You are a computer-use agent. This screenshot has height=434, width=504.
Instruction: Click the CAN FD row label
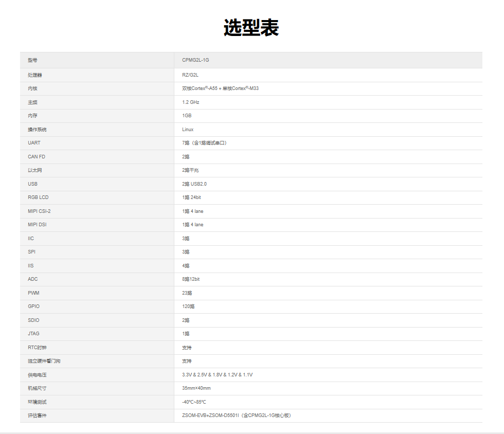[37, 157]
